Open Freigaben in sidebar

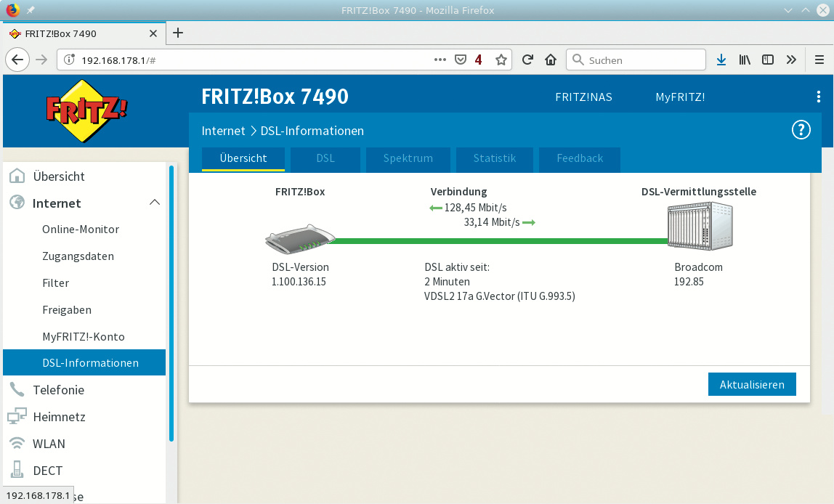pos(67,310)
